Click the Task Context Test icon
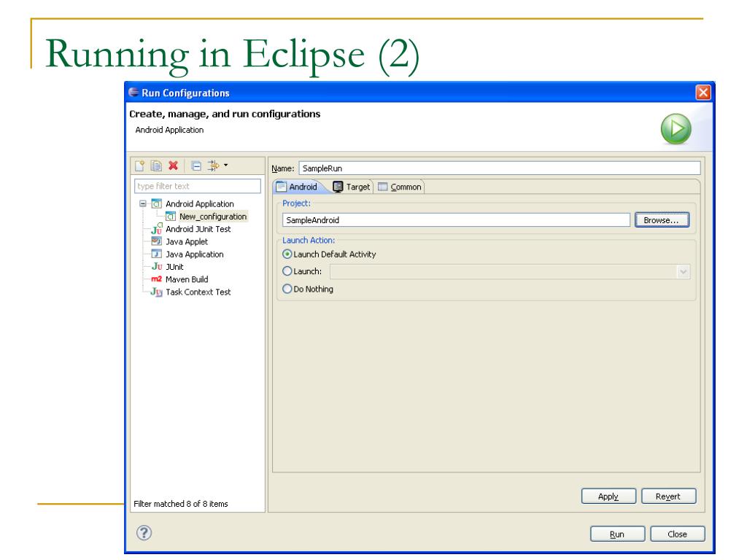 [157, 292]
